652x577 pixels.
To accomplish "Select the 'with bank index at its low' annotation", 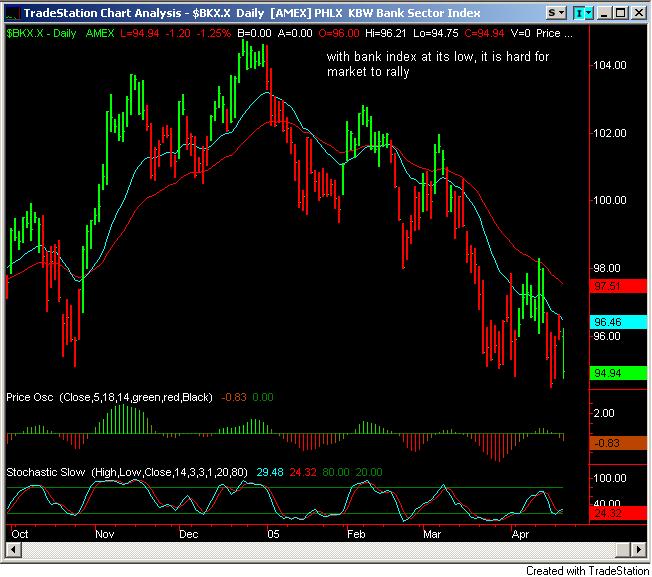I will [438, 64].
